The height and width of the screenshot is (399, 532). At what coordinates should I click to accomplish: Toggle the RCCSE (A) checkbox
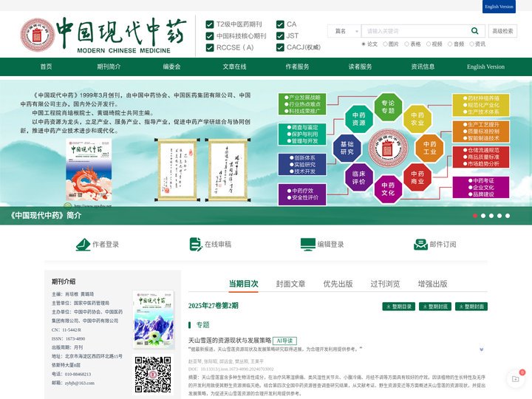[x=210, y=47]
